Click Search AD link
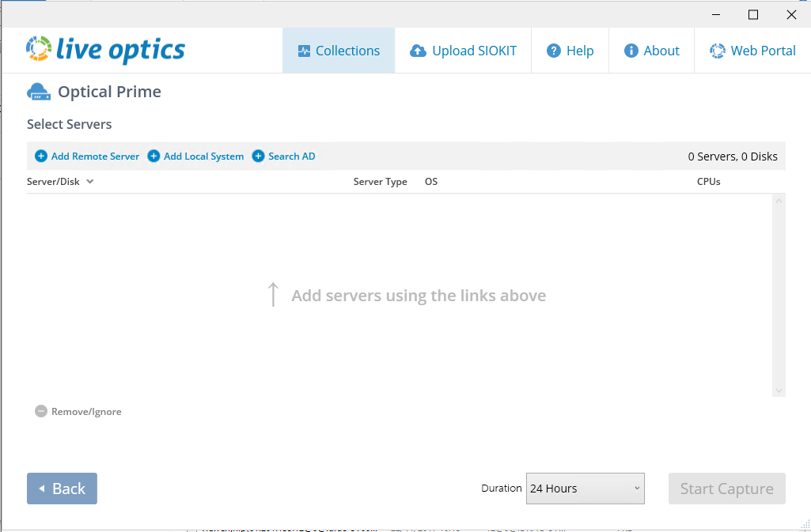Screen dimensions: 811x532 [292, 156]
